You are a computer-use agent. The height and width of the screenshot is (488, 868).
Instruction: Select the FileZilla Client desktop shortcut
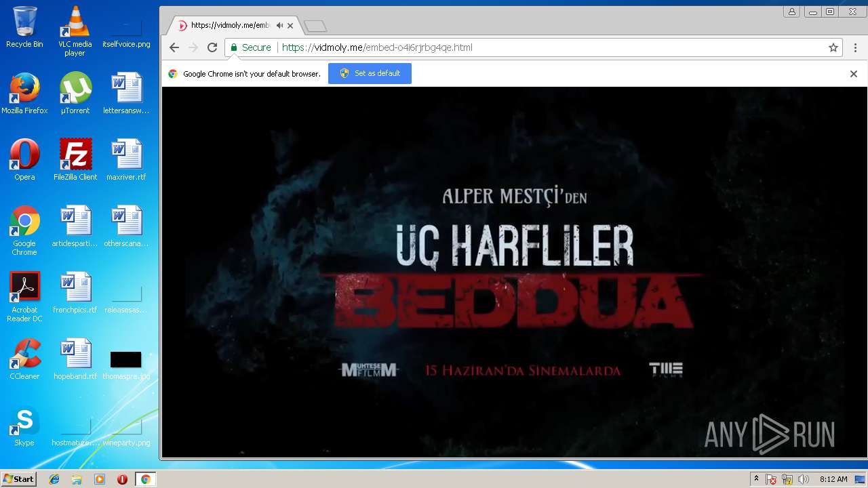(75, 160)
